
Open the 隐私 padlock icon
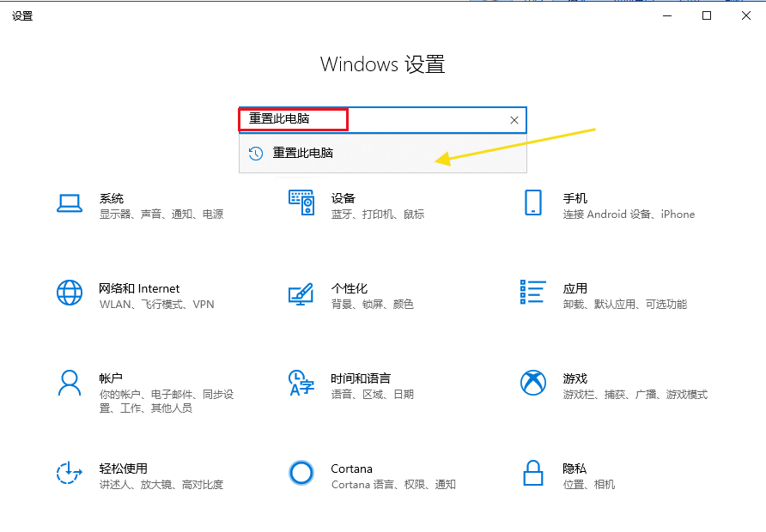coord(533,473)
